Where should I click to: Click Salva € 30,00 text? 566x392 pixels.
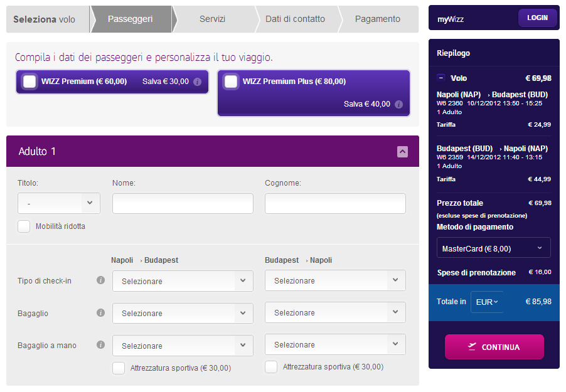click(165, 82)
